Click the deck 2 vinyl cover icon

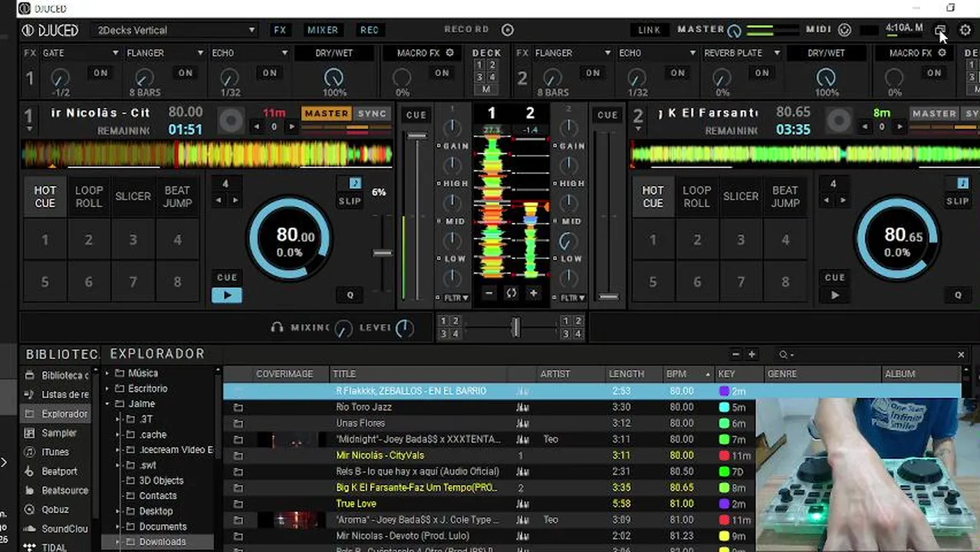coord(839,121)
